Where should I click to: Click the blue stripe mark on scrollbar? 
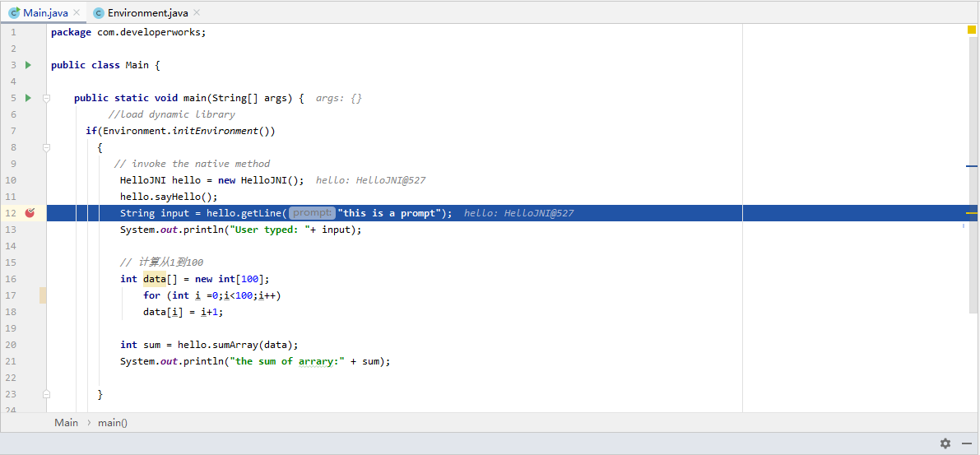[x=971, y=166]
